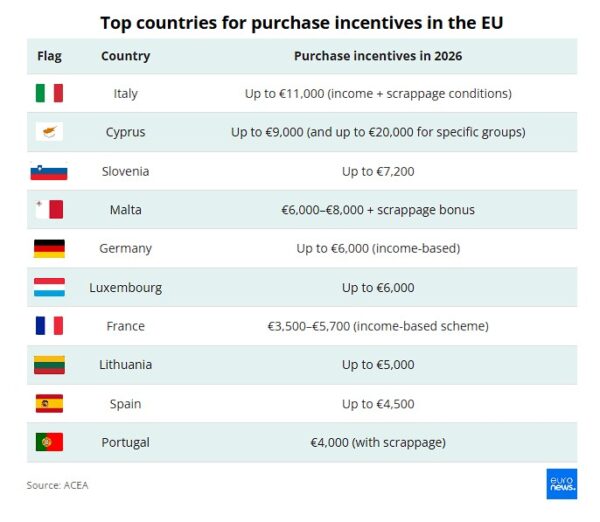This screenshot has height=522, width=600.
Task: Click the Malta flag icon
Action: 49,210
